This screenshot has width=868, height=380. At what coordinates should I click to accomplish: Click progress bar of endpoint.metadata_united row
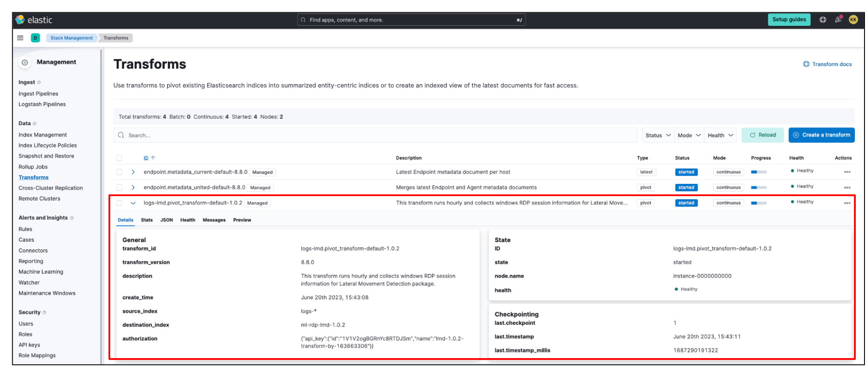coord(759,187)
